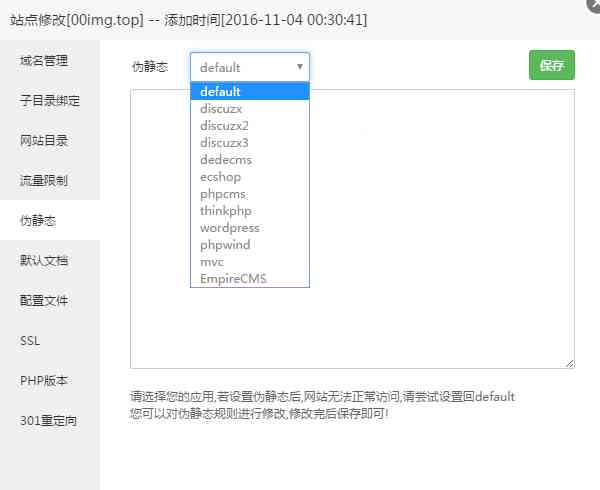Select the 伪静态 sidebar tab
The image size is (600, 490).
50,220
